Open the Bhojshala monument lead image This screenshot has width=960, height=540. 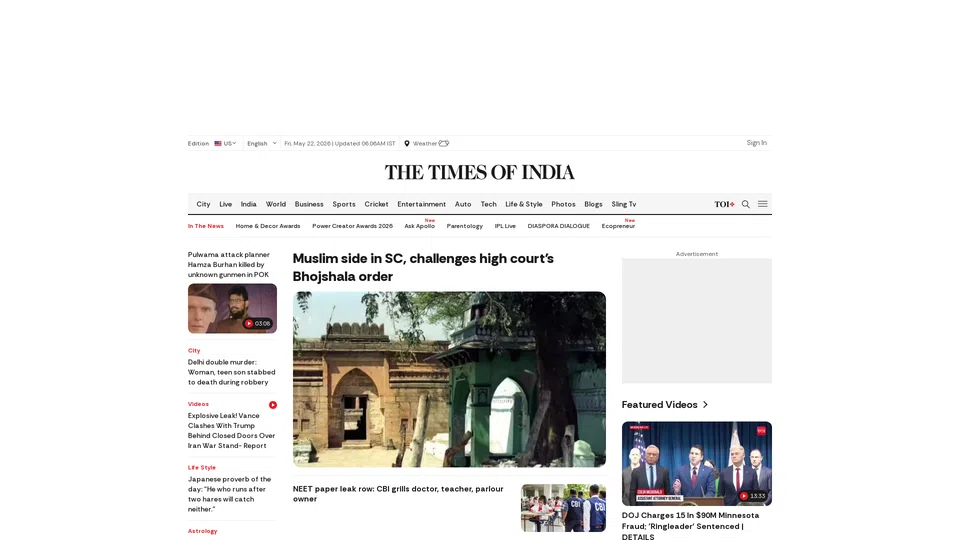[x=449, y=379]
